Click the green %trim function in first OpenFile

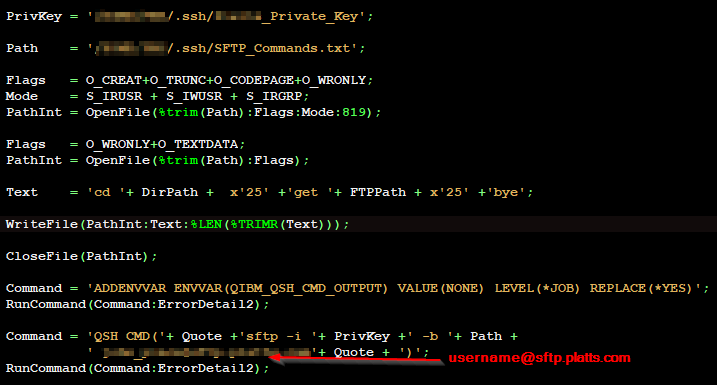[x=178, y=112]
